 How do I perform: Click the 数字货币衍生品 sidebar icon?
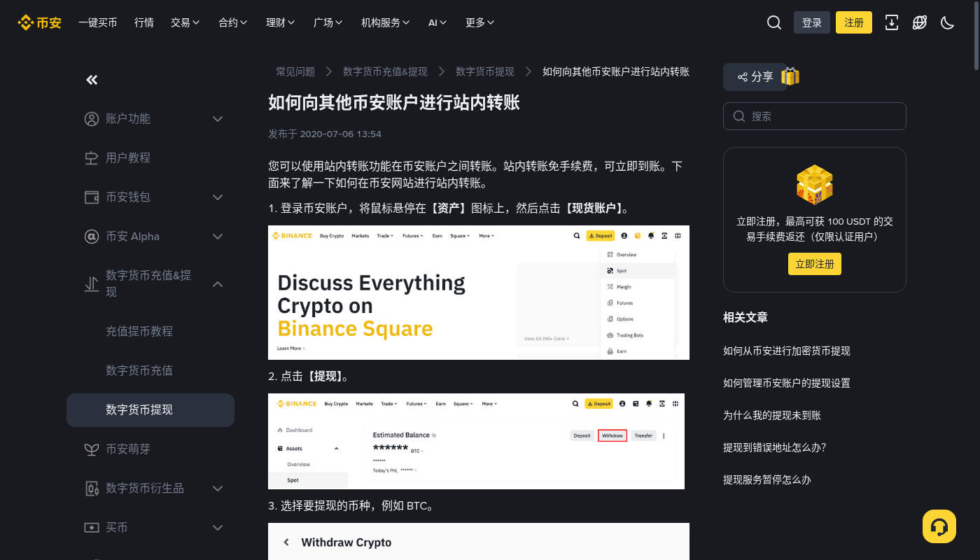[x=92, y=489]
